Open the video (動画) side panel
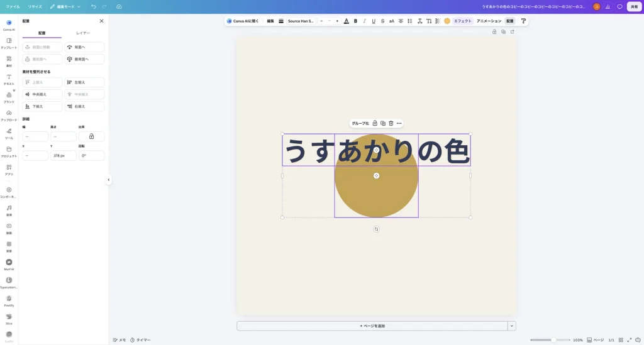The height and width of the screenshot is (345, 644). [9, 228]
